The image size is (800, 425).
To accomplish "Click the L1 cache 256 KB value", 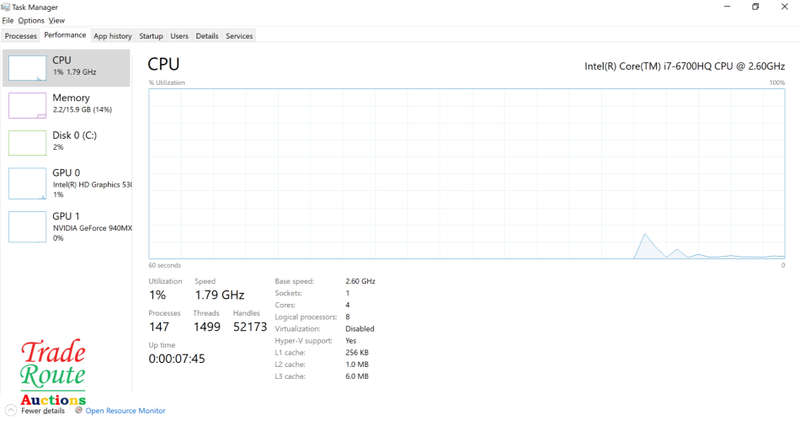I will coord(357,353).
